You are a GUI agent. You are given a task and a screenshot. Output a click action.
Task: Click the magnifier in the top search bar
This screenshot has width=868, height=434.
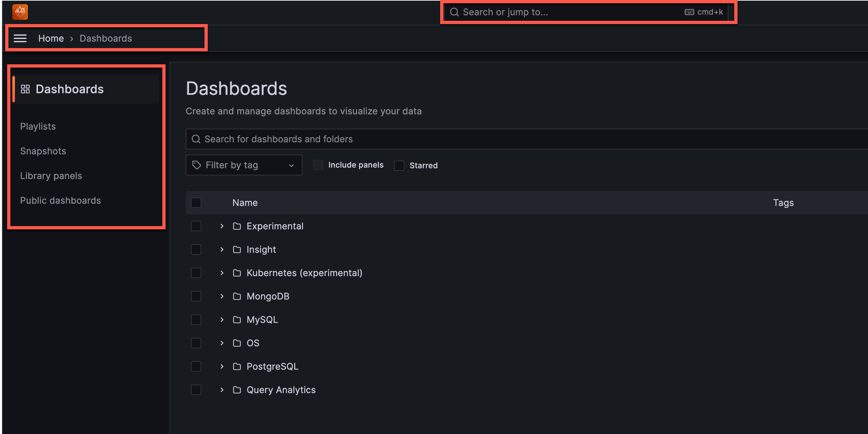[x=454, y=12]
